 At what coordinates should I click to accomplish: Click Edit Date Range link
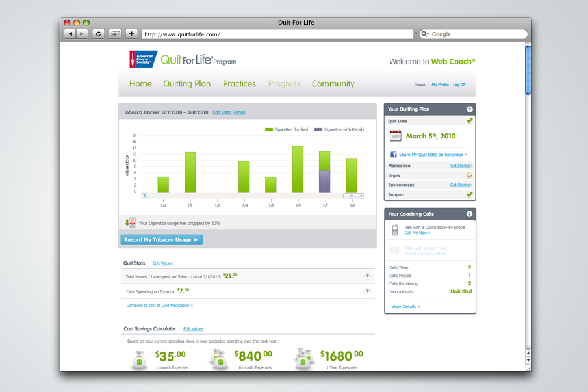click(229, 112)
